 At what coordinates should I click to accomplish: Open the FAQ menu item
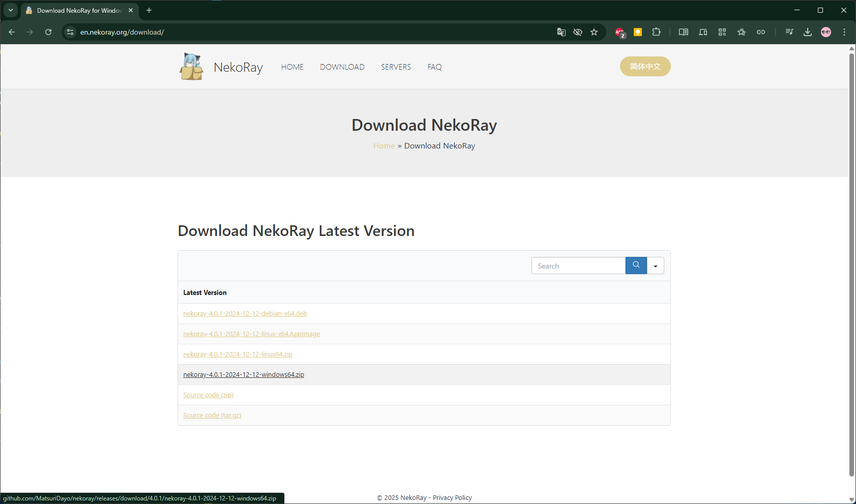(x=434, y=67)
